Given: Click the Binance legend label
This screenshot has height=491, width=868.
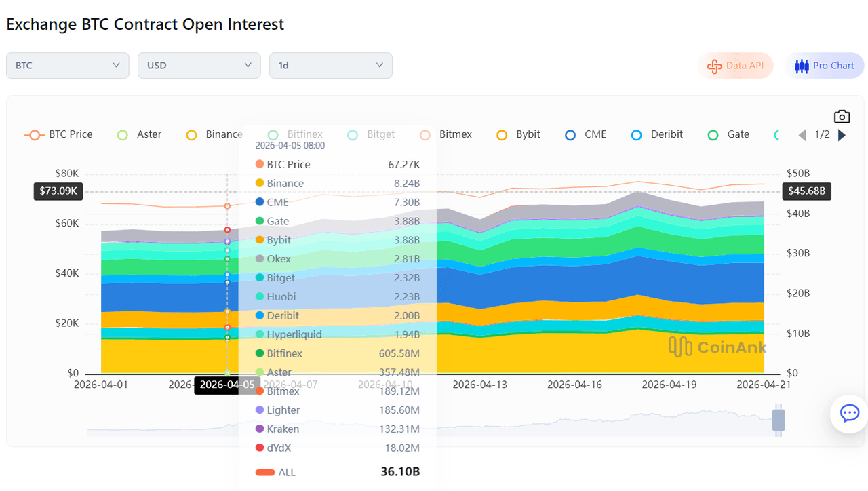Looking at the screenshot, I should [214, 134].
